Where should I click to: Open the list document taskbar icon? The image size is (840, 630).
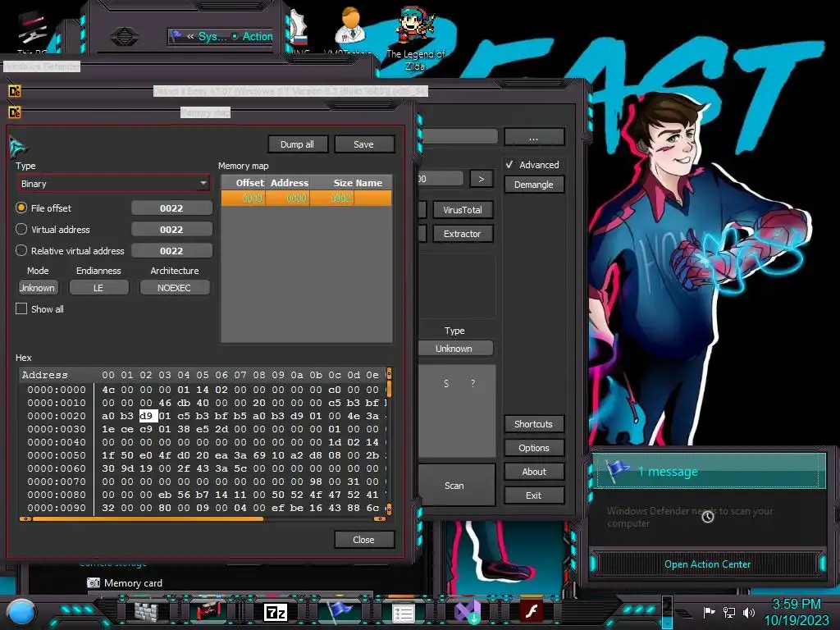click(x=403, y=613)
